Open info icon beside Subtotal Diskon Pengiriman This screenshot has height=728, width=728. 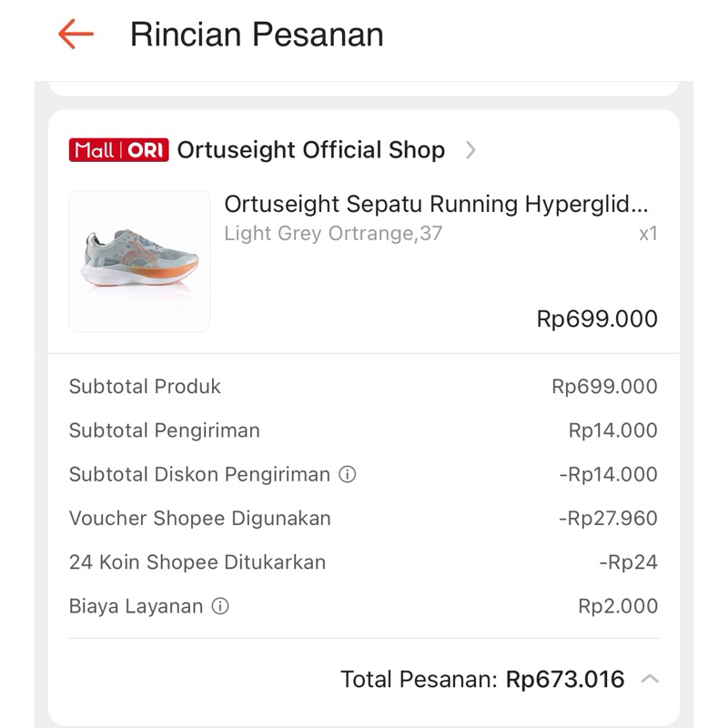point(347,474)
